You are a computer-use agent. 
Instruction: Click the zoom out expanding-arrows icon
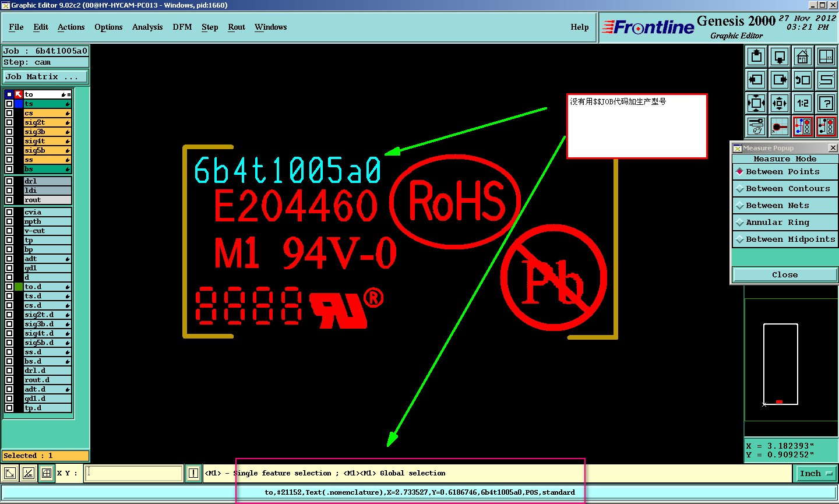click(x=780, y=103)
